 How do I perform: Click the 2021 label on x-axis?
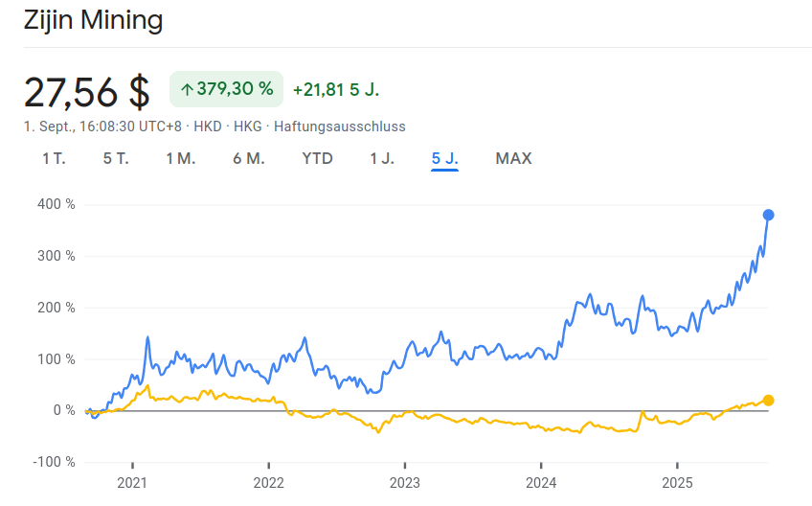pos(132,480)
